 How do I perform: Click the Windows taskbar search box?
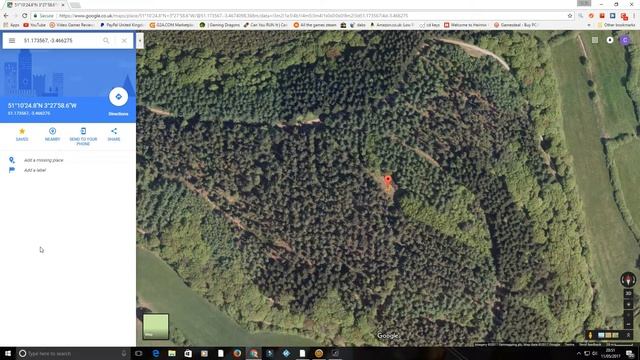click(73, 353)
